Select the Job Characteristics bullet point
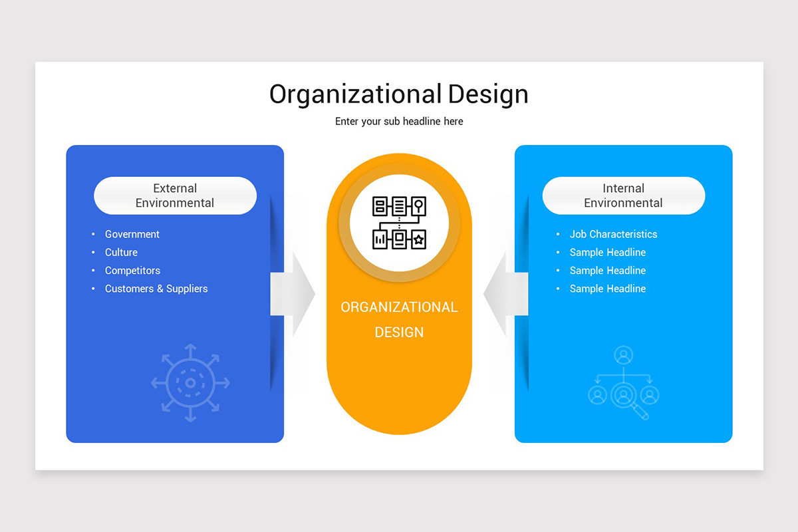798x532 pixels. (x=613, y=234)
